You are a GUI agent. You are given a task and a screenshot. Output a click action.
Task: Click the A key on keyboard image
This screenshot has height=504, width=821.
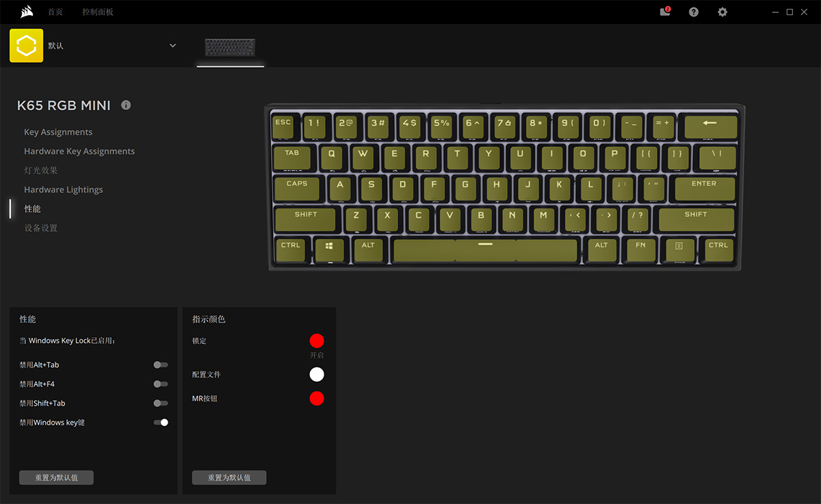340,188
